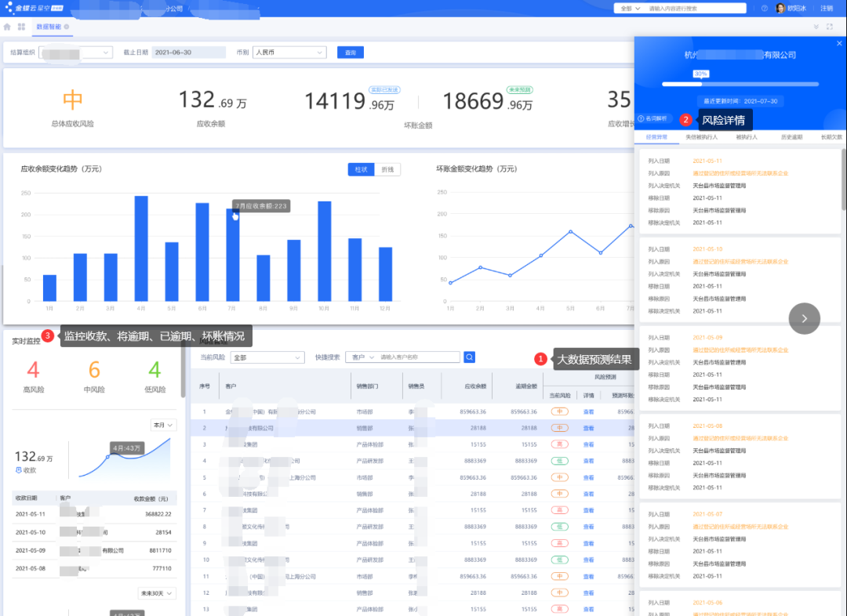Expand the 币别 人民币 dropdown

click(289, 53)
